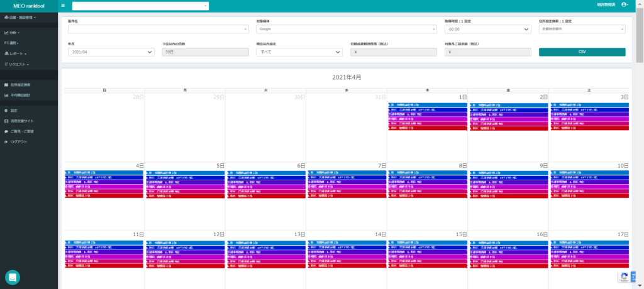This screenshot has width=644, height=289.
Task: Click the gear icon beside 設定
Action: coord(6,111)
